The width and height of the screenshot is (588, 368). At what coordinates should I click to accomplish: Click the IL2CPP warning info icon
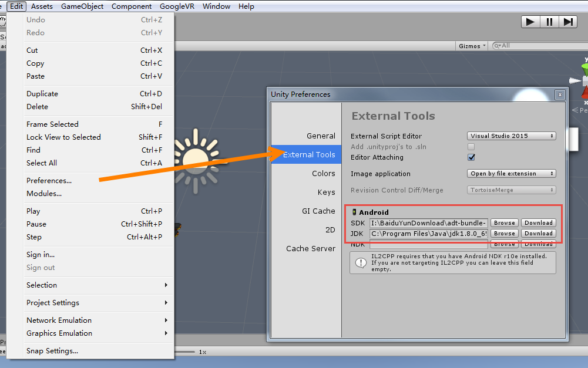coord(361,263)
